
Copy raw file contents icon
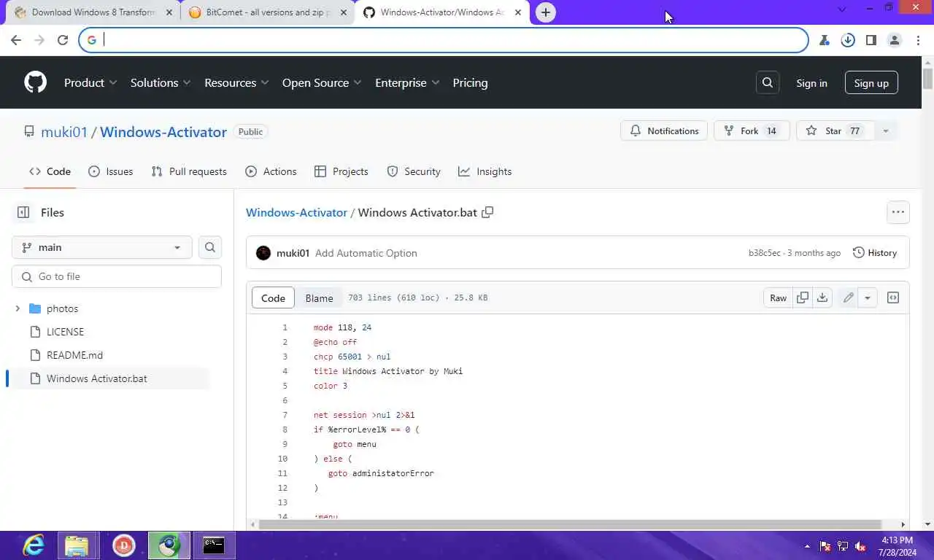pos(803,297)
